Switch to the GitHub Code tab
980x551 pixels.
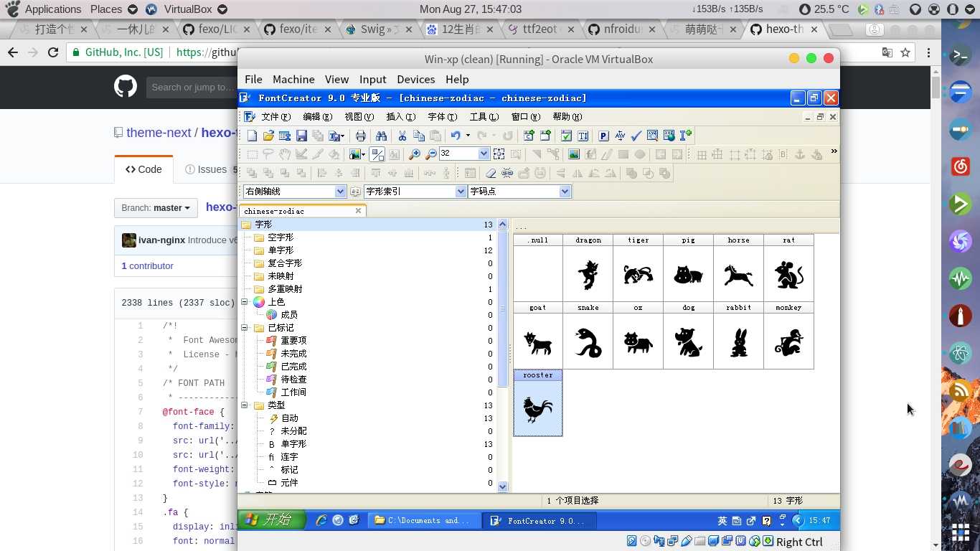(x=143, y=169)
